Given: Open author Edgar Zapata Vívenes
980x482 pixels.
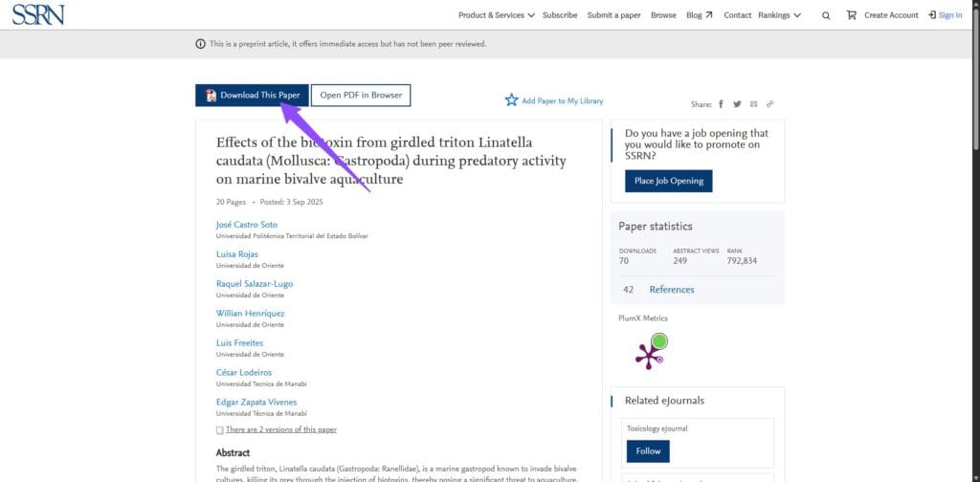Looking at the screenshot, I should [256, 402].
